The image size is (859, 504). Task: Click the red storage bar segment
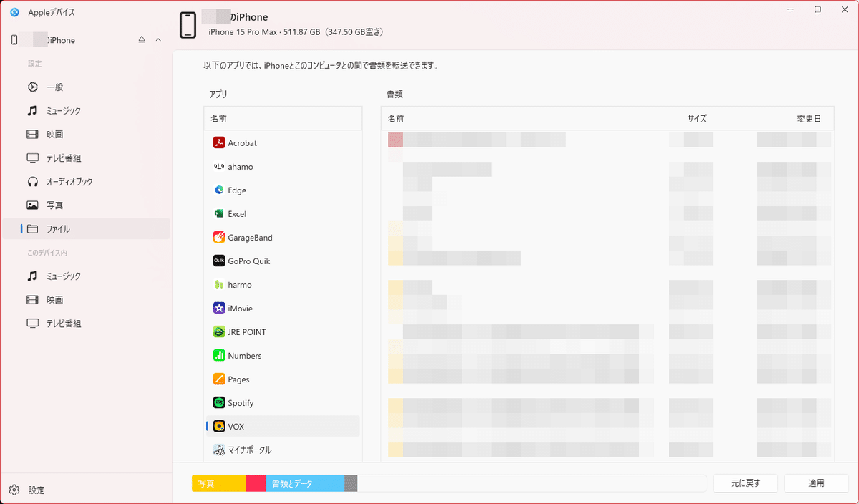(256, 483)
